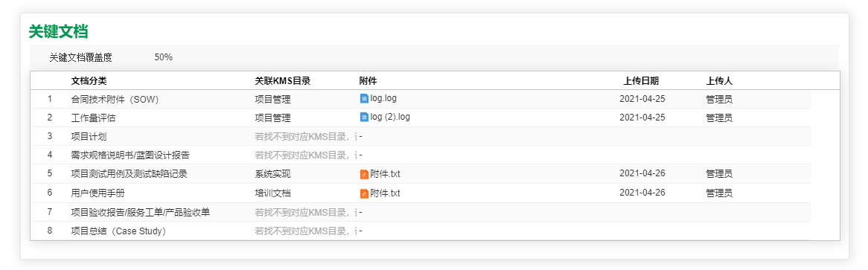The width and height of the screenshot is (868, 270).
Task: Click the 上传人 column header
Action: (719, 81)
